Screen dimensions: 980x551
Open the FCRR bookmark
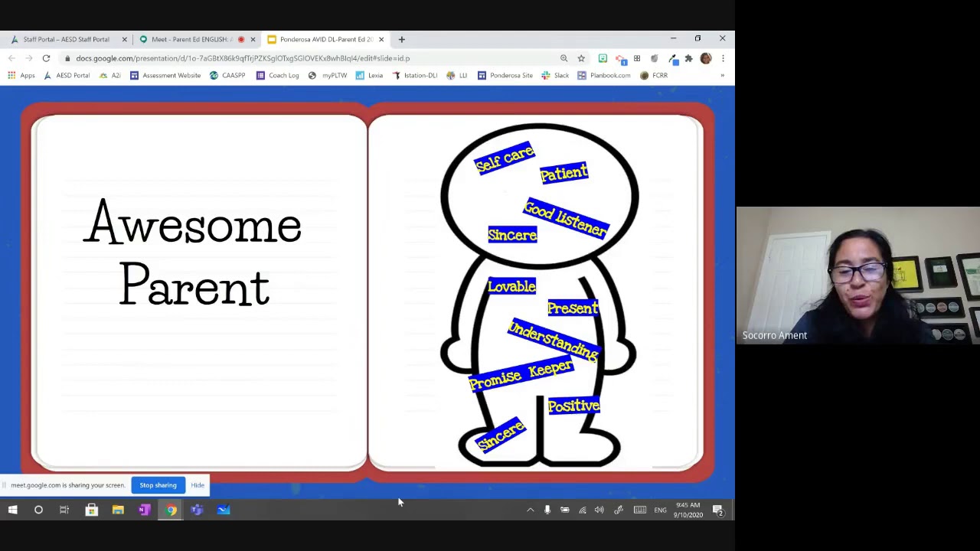[x=654, y=75]
